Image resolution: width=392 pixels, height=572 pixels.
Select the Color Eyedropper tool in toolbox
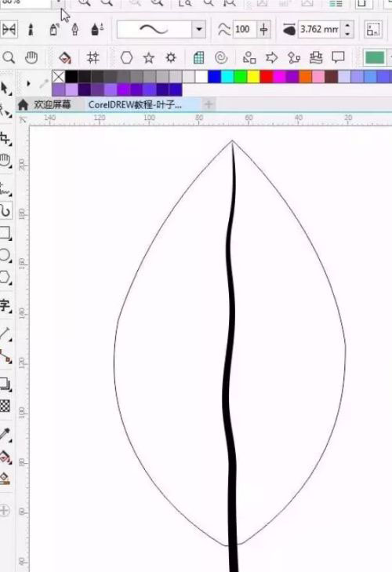[x=5, y=434]
